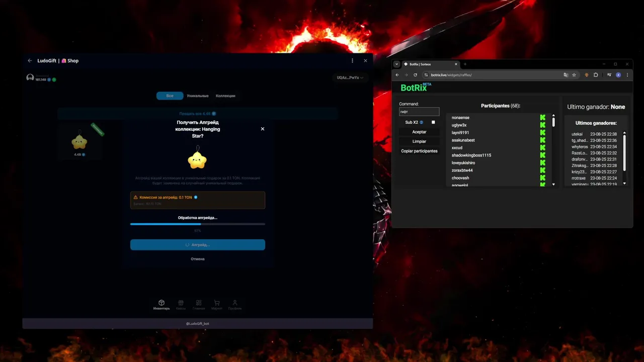Click the browser back arrow
The image size is (644, 362).
coord(397,75)
